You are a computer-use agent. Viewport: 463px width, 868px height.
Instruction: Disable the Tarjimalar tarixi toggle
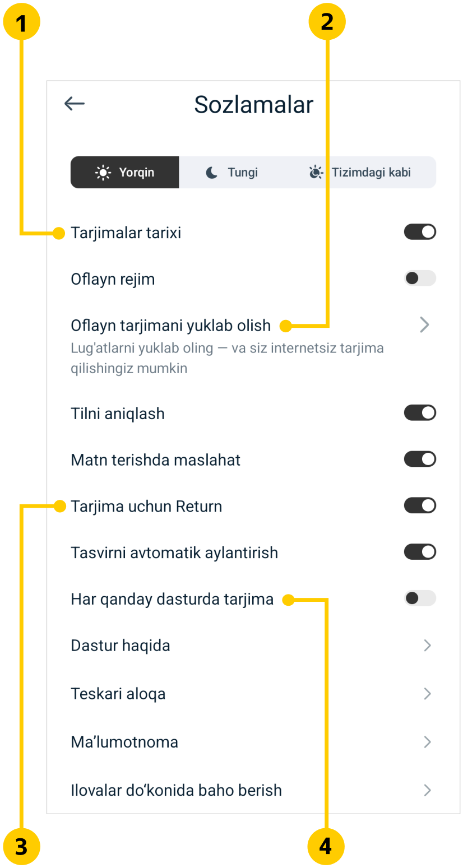coord(420,232)
